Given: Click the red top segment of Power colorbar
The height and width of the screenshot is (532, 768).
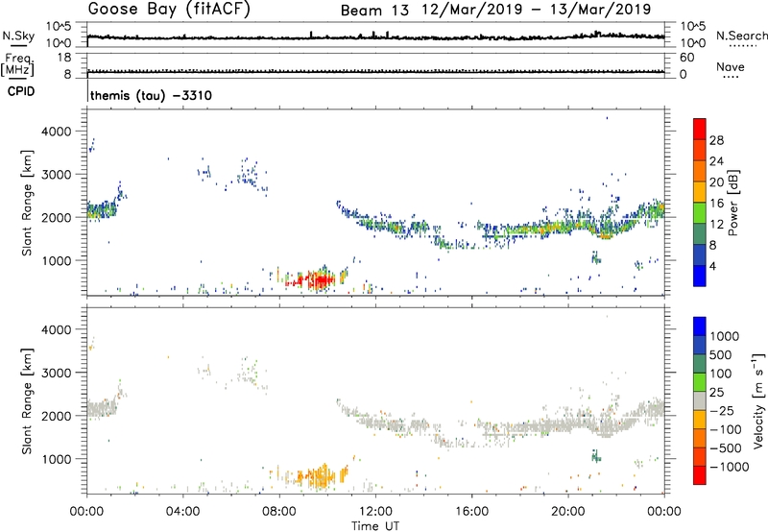Looking at the screenshot, I should [x=700, y=129].
